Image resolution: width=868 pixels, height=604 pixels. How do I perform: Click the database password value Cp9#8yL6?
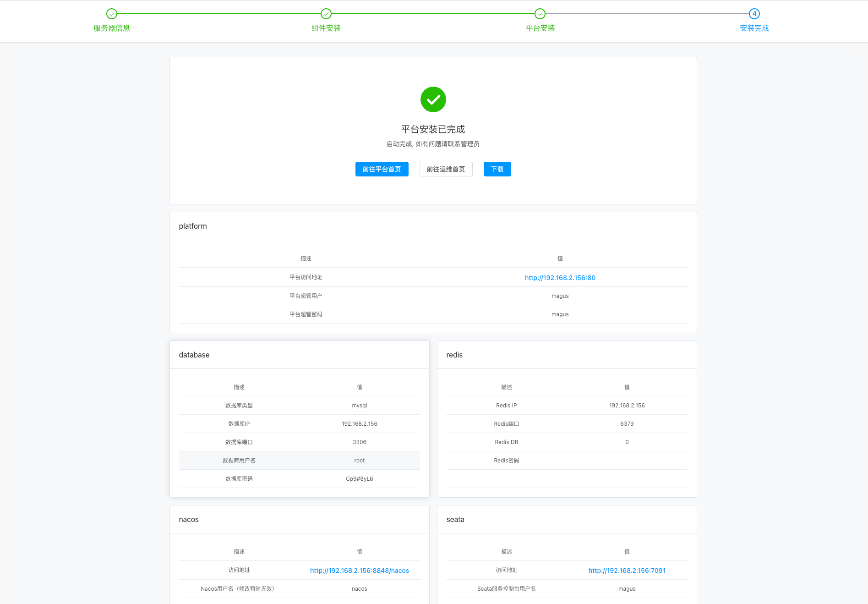(359, 479)
